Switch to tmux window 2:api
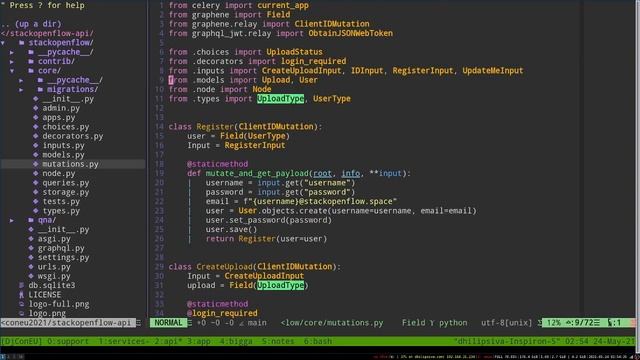Screen dimensions: 640x360 pos(169,341)
